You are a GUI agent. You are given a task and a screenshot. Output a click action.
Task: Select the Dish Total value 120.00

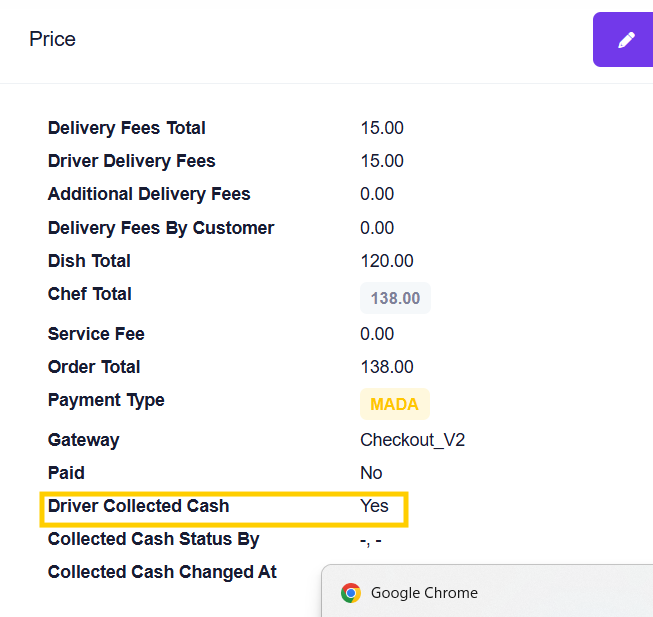(x=387, y=261)
